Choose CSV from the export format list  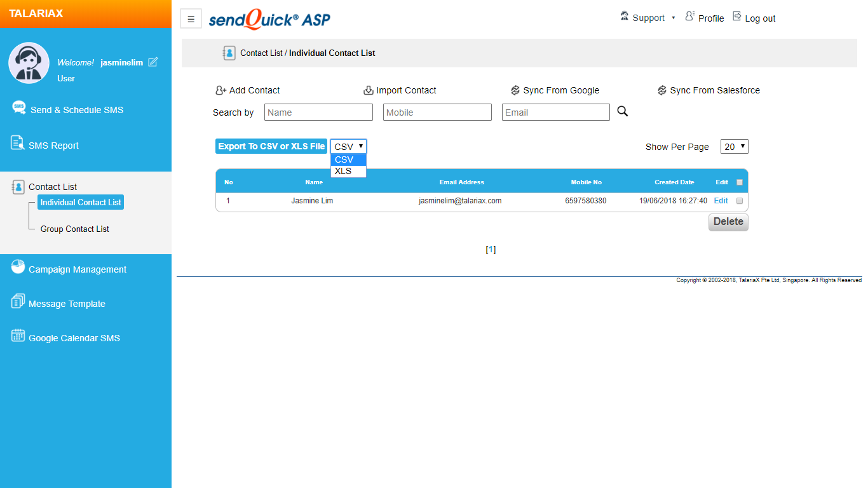pyautogui.click(x=348, y=159)
